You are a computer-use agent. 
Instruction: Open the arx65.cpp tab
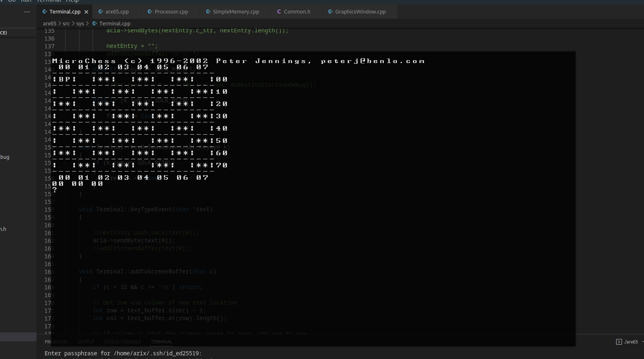click(x=117, y=12)
